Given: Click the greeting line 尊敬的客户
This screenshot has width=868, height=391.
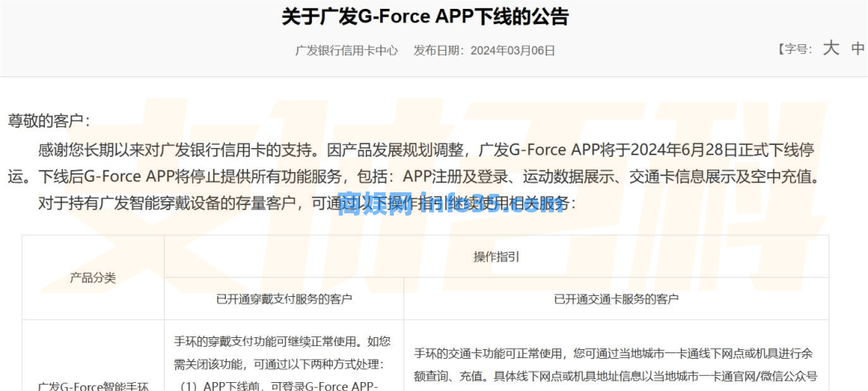Looking at the screenshot, I should [49, 121].
